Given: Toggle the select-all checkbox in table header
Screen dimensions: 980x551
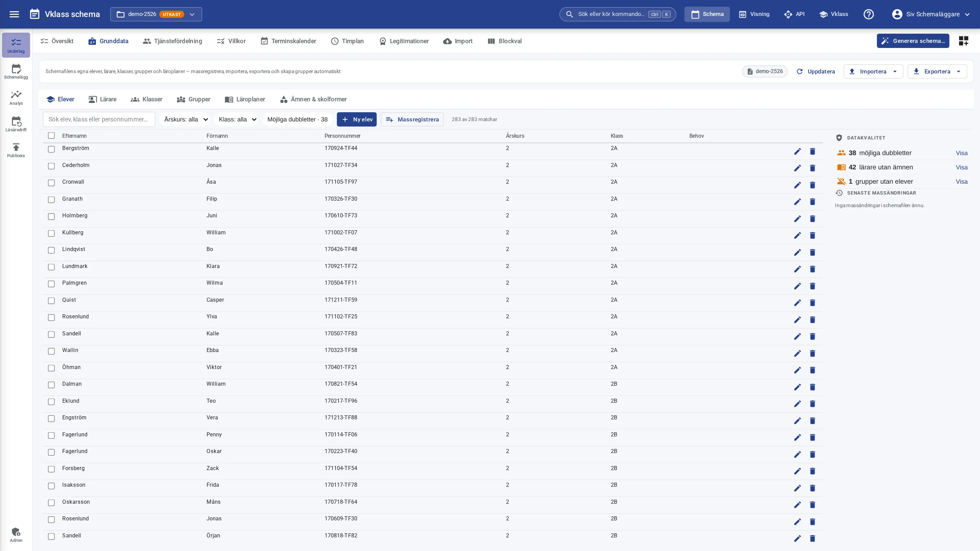Looking at the screenshot, I should click(51, 135).
